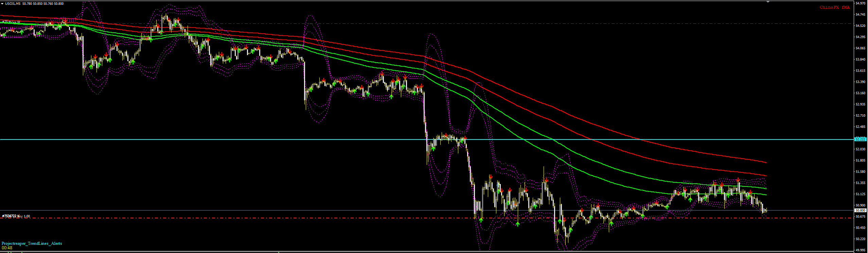Open the one-click trading triangle beside USOIL,M5

pyautogui.click(x=2, y=3)
